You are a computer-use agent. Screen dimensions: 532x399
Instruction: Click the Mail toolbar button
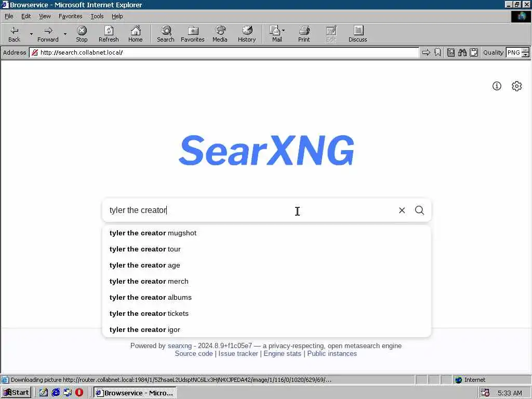tap(276, 34)
